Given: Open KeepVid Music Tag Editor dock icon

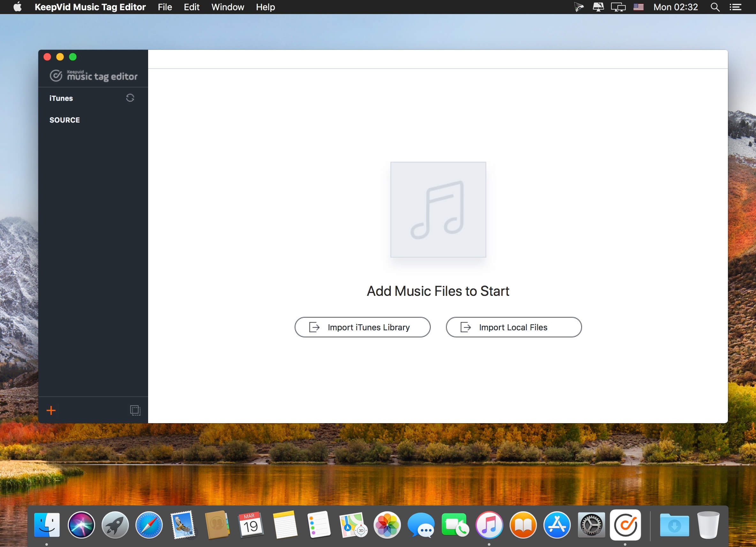Looking at the screenshot, I should coord(625,525).
